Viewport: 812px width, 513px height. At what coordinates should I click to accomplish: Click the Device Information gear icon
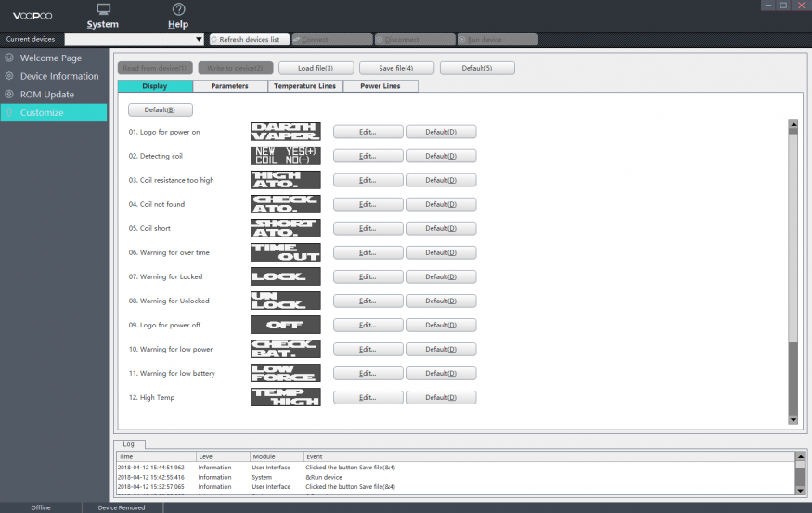click(9, 76)
